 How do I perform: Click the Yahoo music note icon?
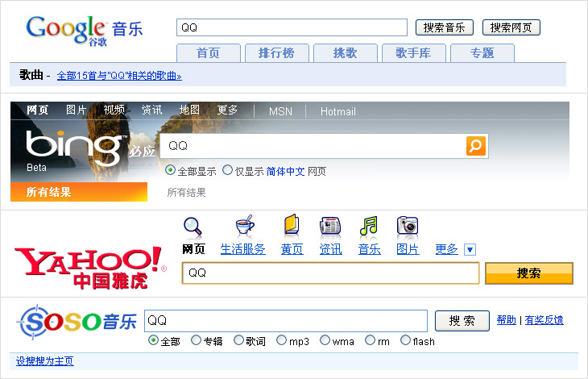[369, 226]
